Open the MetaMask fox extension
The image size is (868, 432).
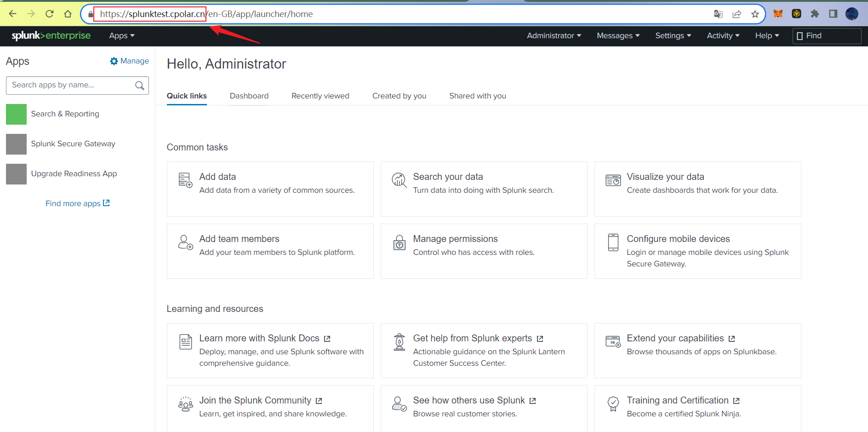click(x=778, y=14)
